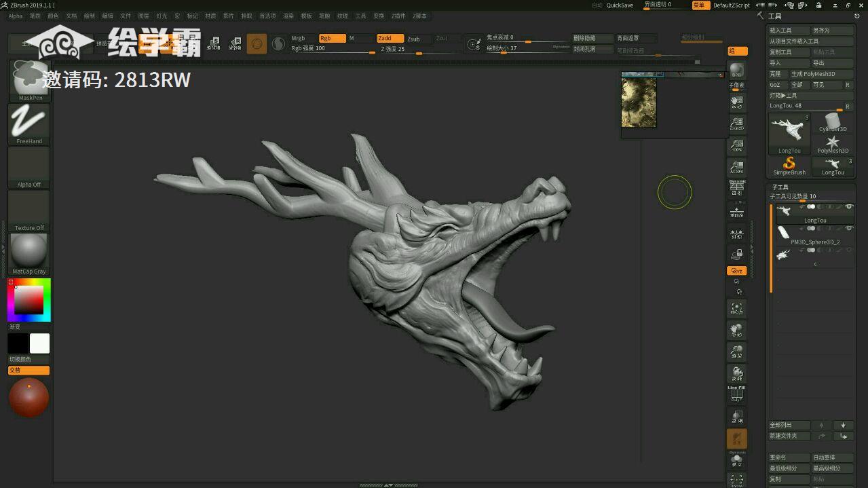Image resolution: width=868 pixels, height=488 pixels.
Task: Toggle the Mrgb mode
Action: [303, 39]
